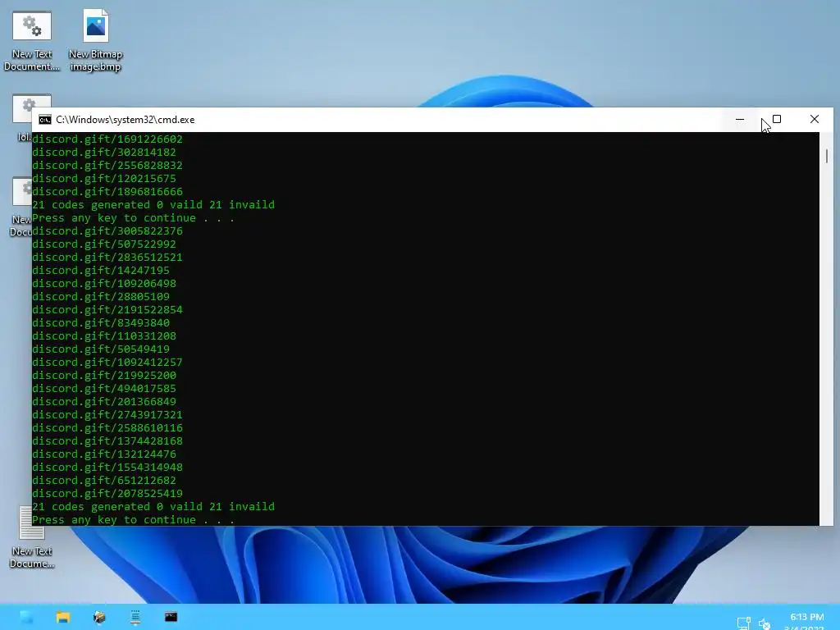Close the cmd.exe window

click(815, 120)
